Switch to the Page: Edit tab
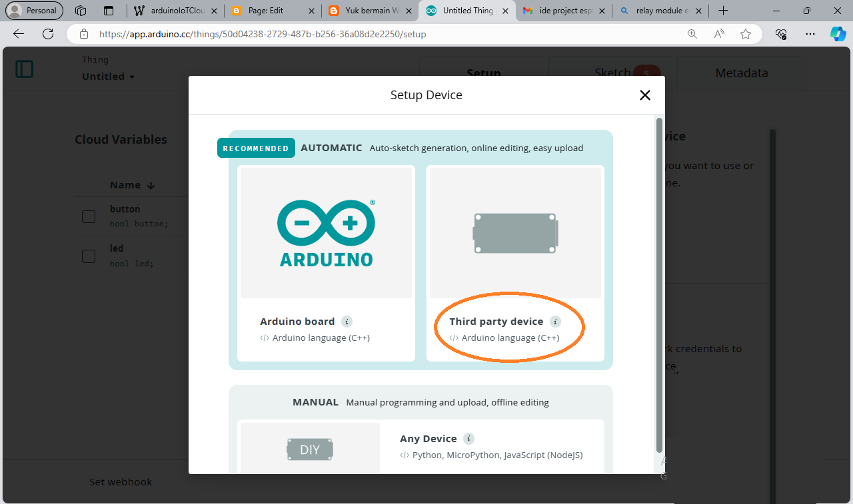 (x=273, y=11)
